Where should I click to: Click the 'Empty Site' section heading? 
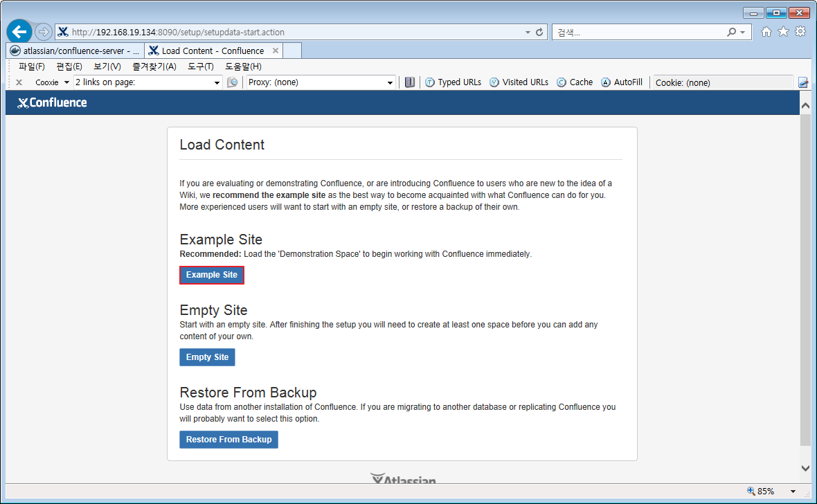click(214, 310)
